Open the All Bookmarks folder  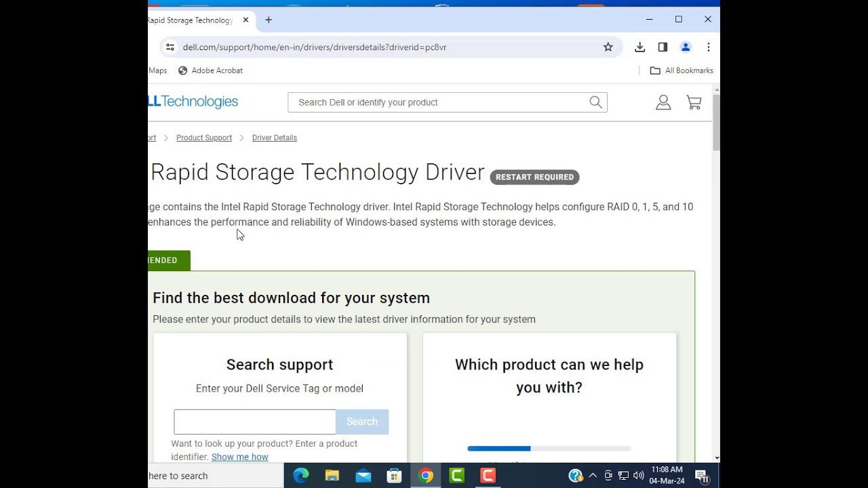pyautogui.click(x=682, y=70)
